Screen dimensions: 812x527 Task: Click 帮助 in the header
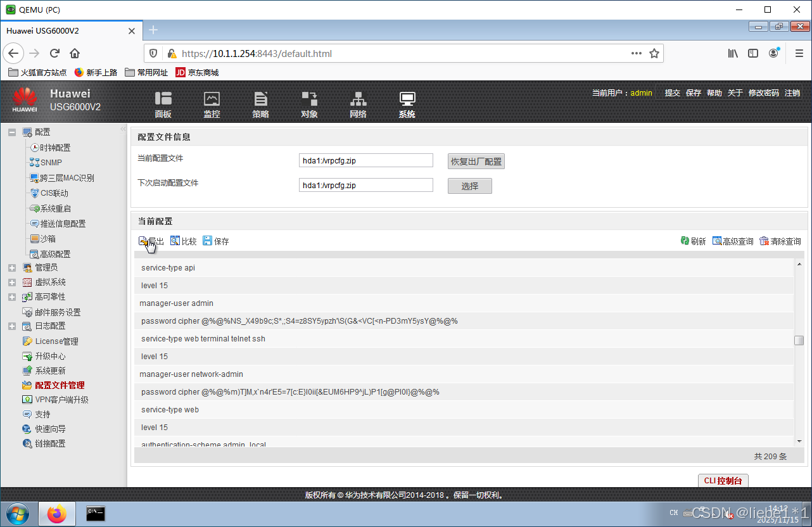click(x=714, y=92)
